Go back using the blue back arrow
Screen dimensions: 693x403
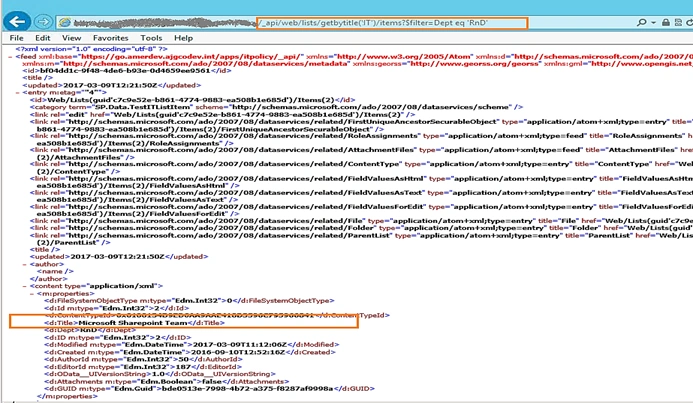pos(17,22)
